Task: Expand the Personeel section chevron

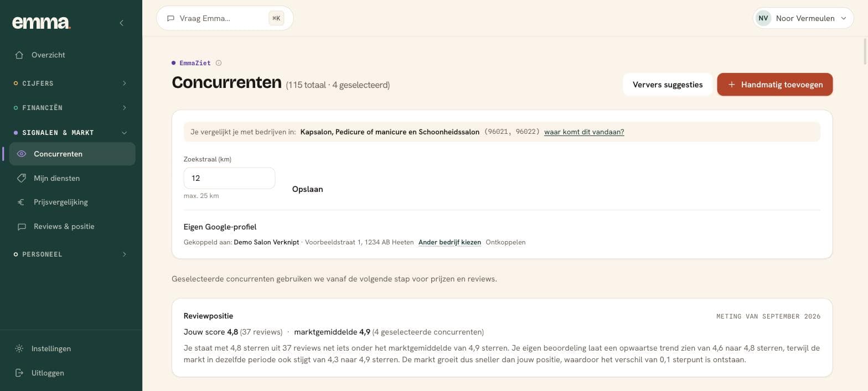Action: tap(124, 254)
